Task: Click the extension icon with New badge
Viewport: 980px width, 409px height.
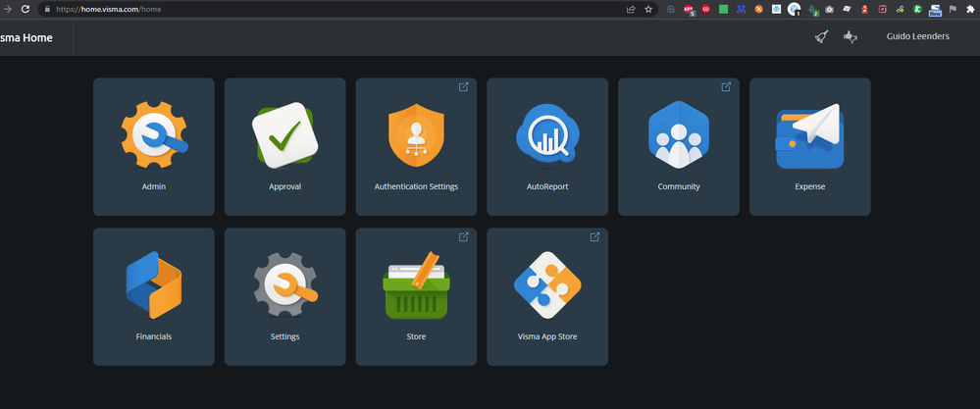Action: (935, 10)
